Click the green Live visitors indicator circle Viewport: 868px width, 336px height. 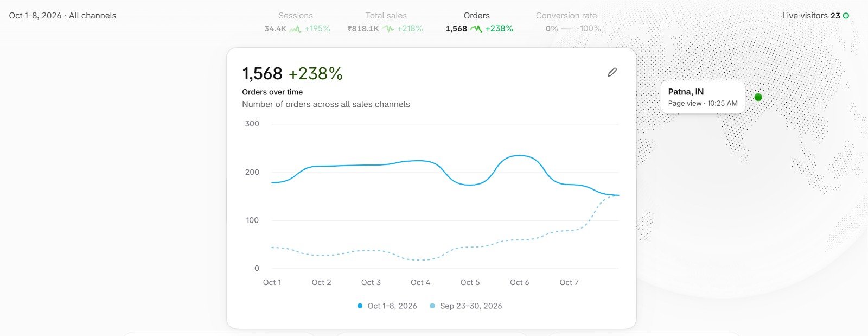[x=846, y=16]
